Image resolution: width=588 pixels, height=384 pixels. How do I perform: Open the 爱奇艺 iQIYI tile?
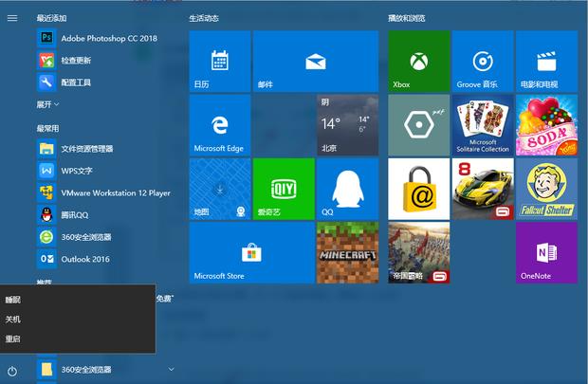click(x=283, y=189)
